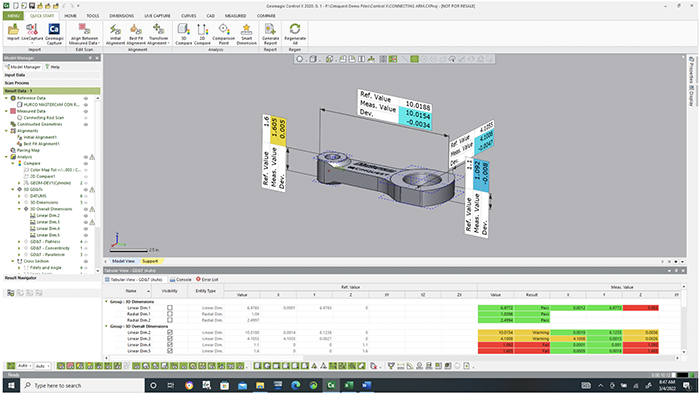Image resolution: width=700 pixels, height=394 pixels.
Task: Start the 3D Compare analysis
Action: pos(183,34)
